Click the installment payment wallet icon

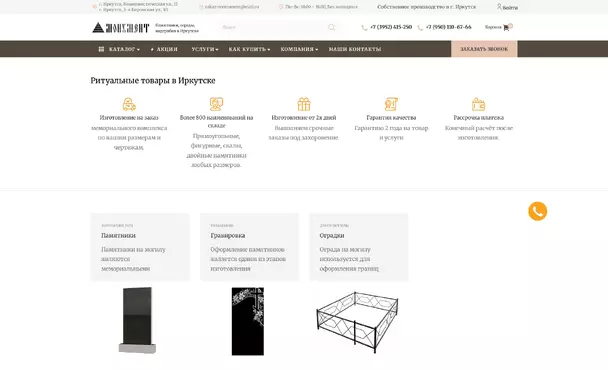click(x=478, y=104)
